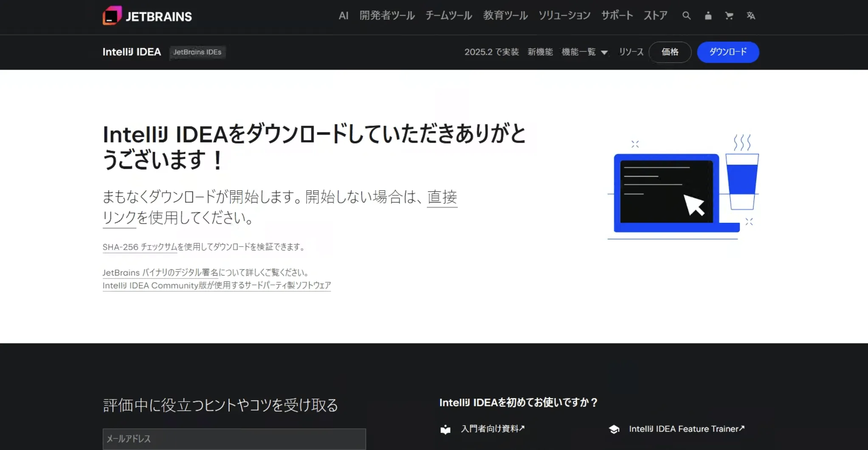
Task: Open the 開発者ツール menu
Action: pyautogui.click(x=387, y=16)
